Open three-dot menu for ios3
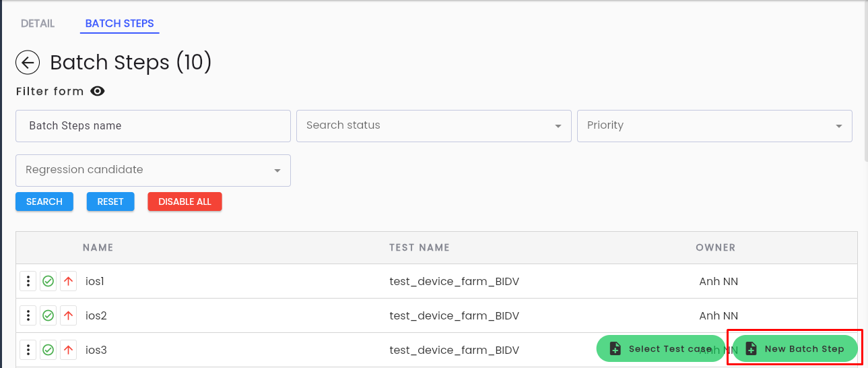 tap(28, 350)
